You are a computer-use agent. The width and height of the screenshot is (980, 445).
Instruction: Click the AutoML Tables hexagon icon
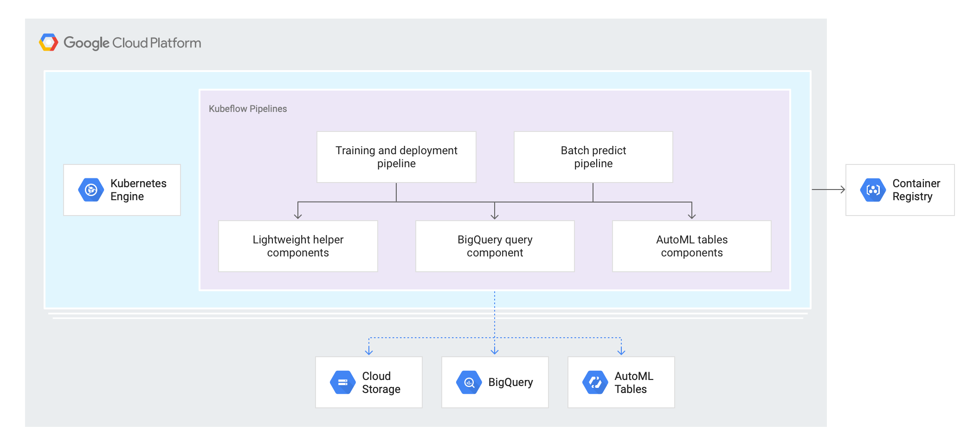(x=595, y=382)
